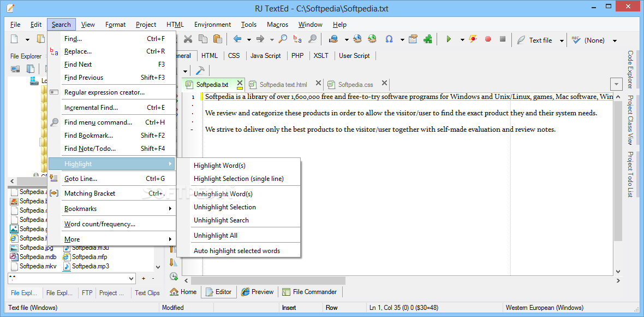Image resolution: width=644 pixels, height=317 pixels.
Task: Click the computer icon in File Explorer panel
Action: click(x=16, y=69)
